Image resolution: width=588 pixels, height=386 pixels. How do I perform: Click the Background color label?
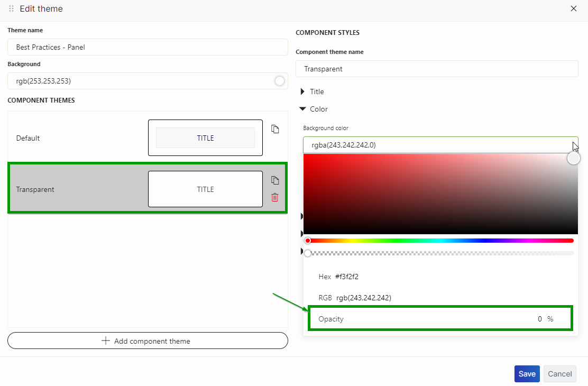click(326, 128)
